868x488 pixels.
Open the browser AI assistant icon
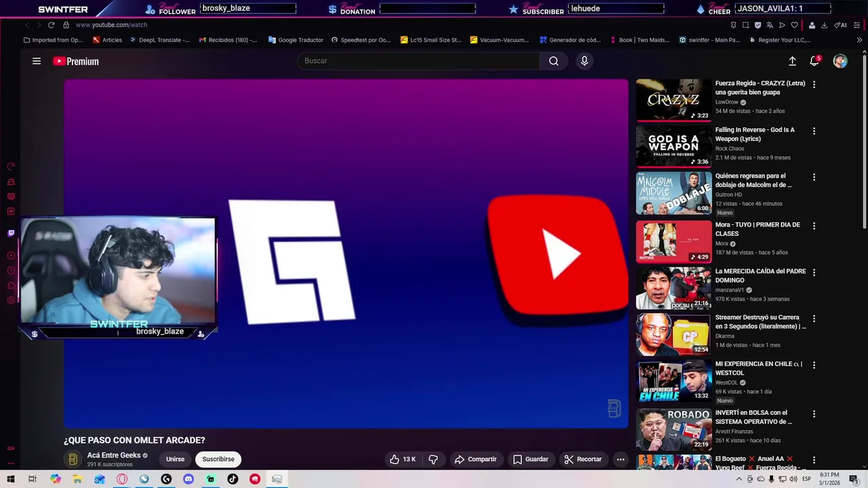click(840, 25)
